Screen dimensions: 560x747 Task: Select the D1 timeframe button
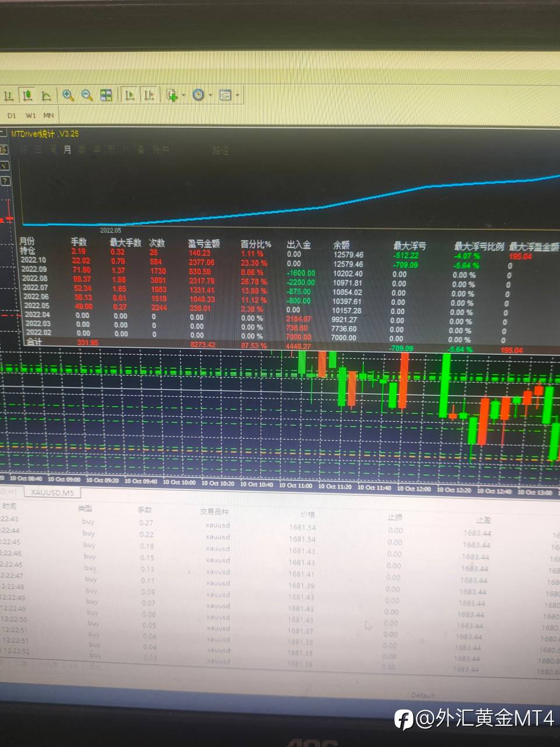click(12, 116)
